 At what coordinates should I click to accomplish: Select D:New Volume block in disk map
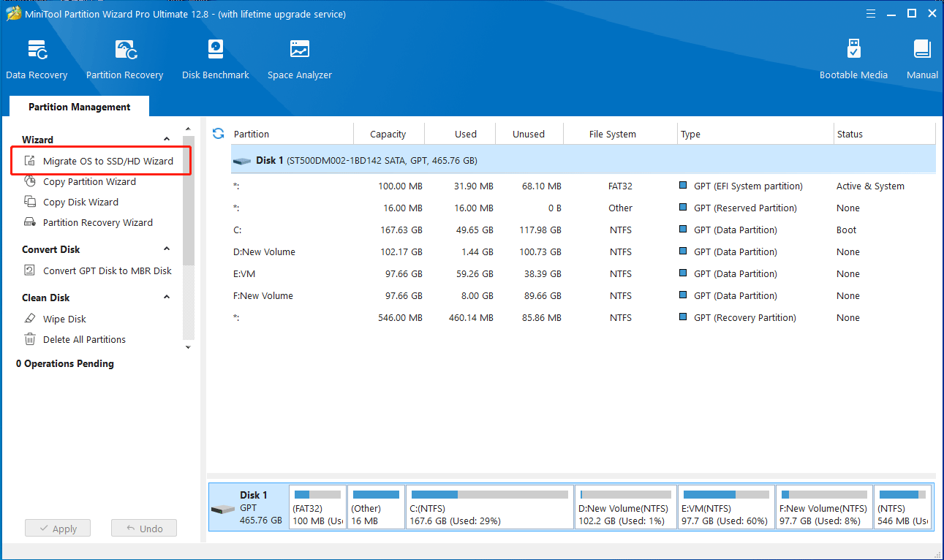[625, 507]
